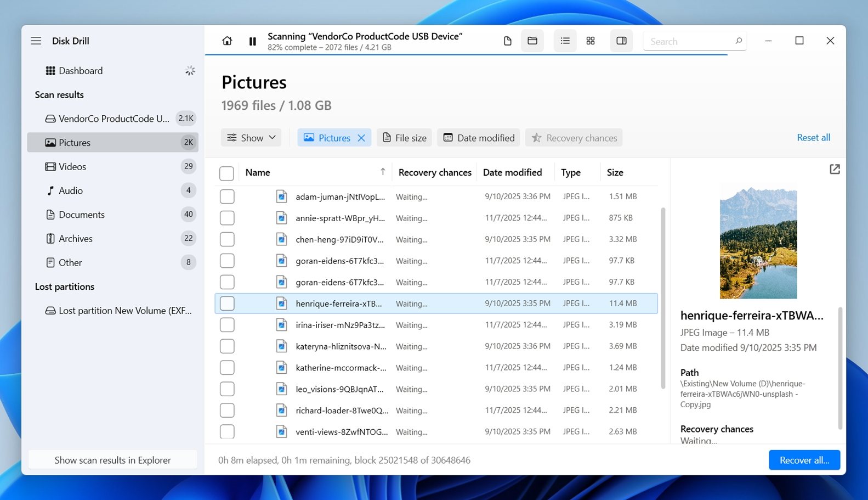Toggle the select-all checkbox in header
The width and height of the screenshot is (868, 500).
(226, 173)
